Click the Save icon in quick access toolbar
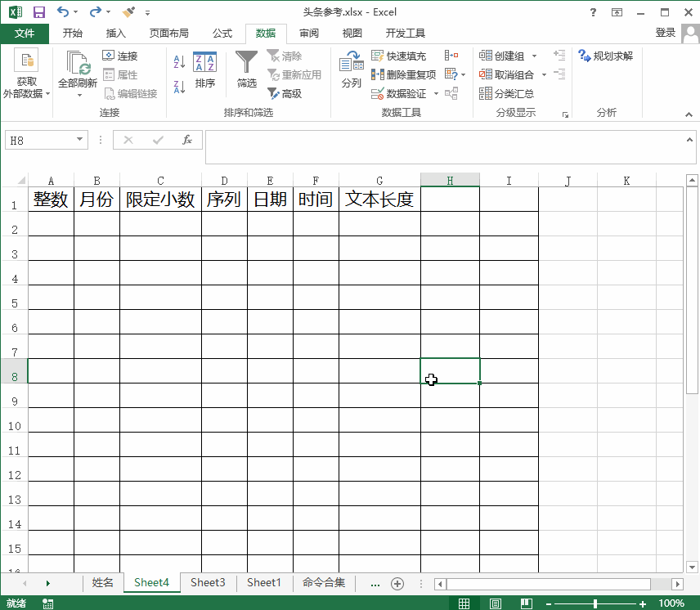Screen dimensions: 700x610 (x=39, y=12)
